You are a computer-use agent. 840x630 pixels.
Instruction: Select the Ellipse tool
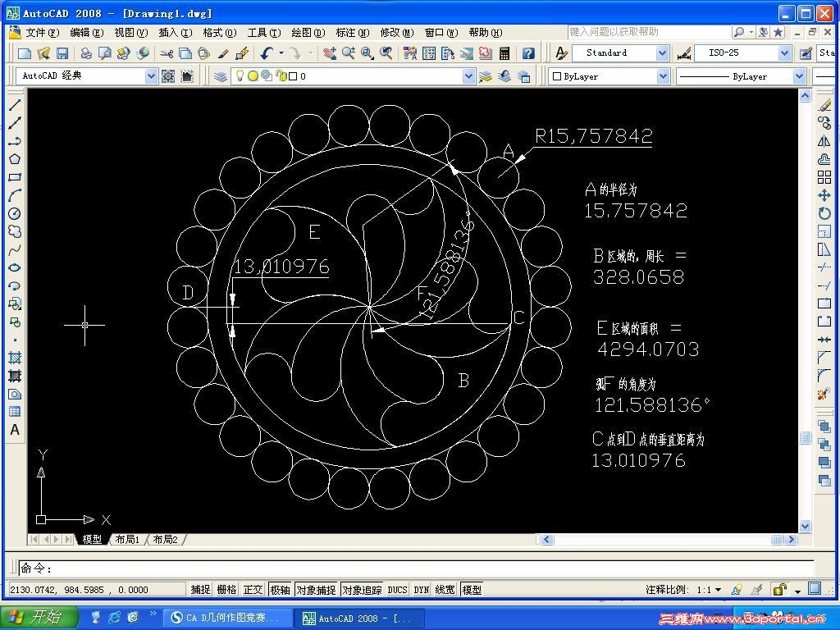point(15,268)
